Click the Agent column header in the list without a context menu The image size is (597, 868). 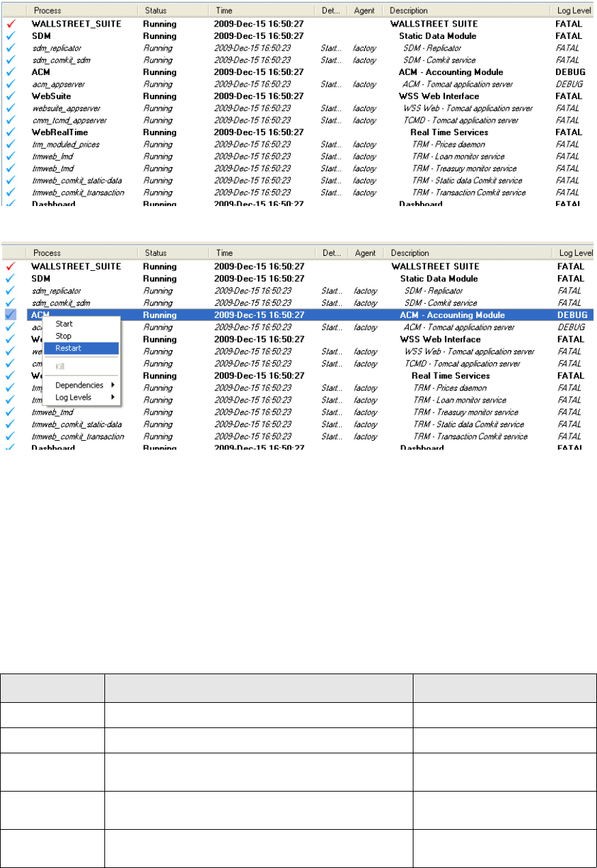(365, 11)
